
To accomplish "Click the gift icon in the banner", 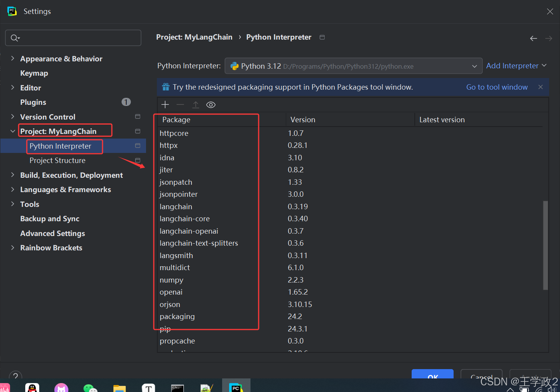I will [166, 87].
